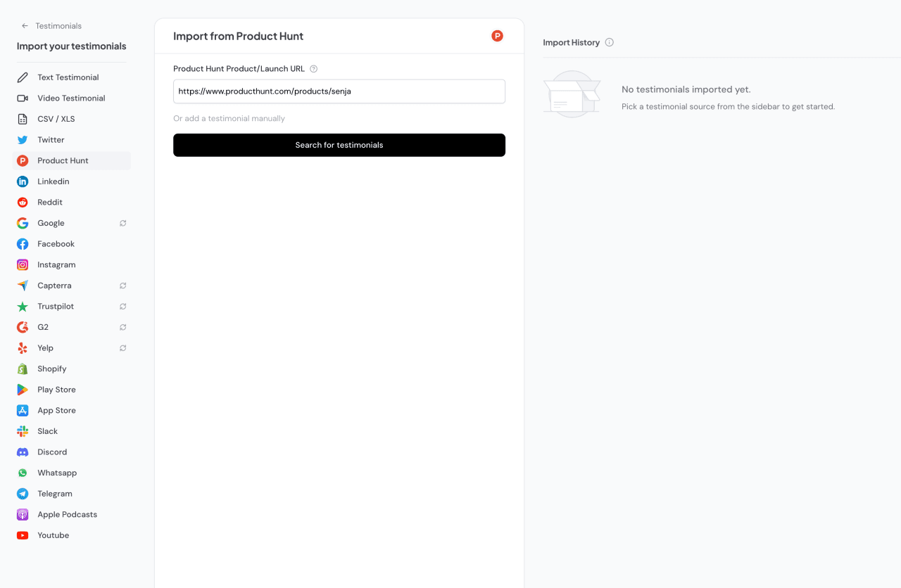The width and height of the screenshot is (901, 588).
Task: Click the Linkedin logo icon
Action: click(23, 181)
